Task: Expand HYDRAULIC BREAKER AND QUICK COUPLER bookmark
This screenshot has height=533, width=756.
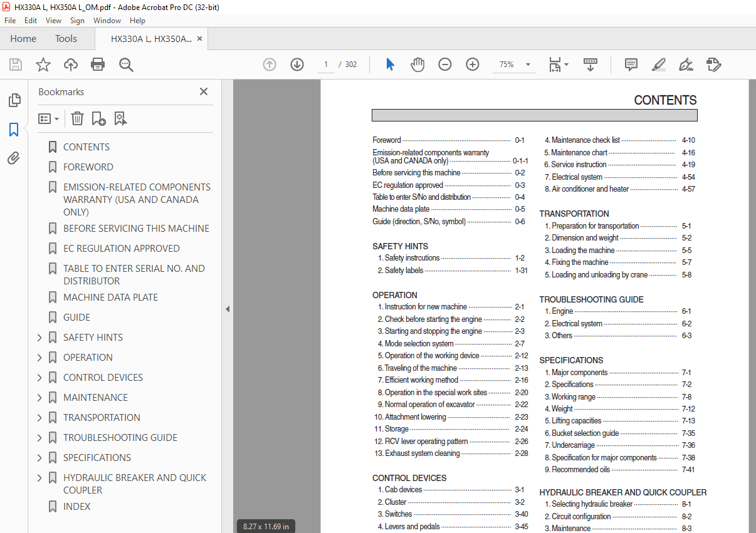Action: 39,478
